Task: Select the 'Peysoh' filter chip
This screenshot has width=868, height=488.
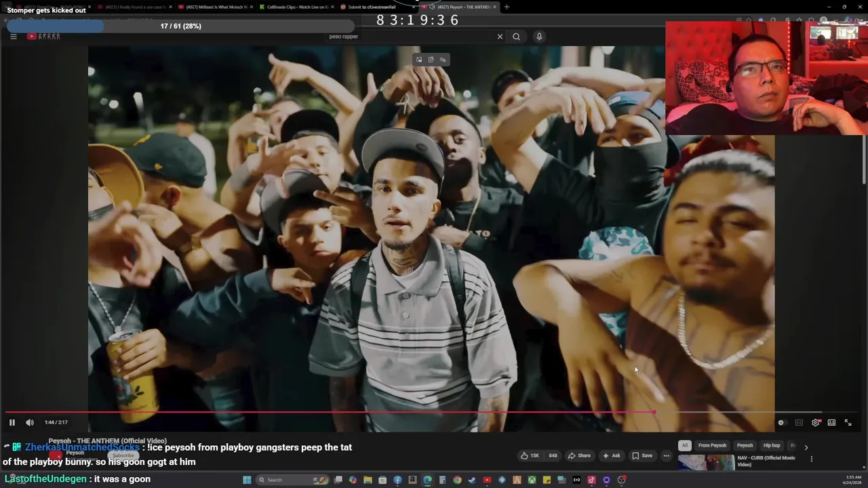Action: pos(745,445)
